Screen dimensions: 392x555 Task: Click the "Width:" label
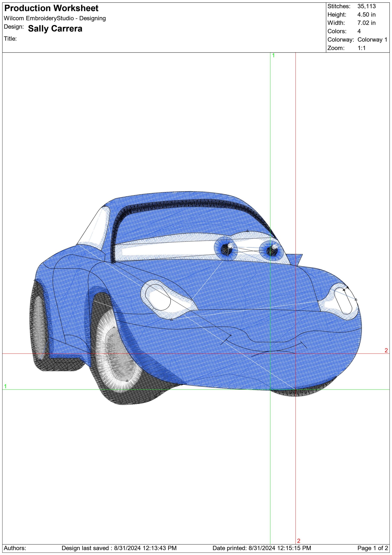336,23
